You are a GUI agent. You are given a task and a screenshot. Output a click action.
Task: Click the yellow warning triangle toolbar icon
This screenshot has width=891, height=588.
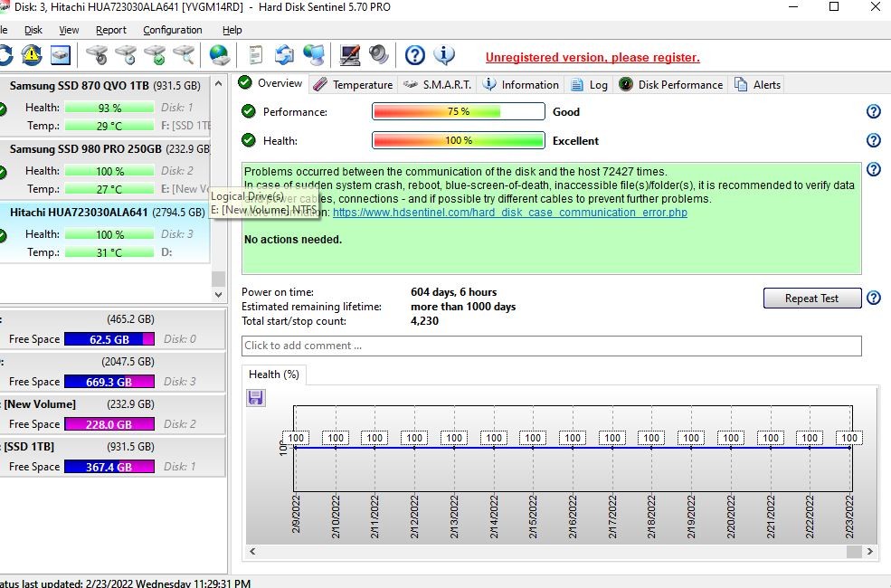(x=32, y=55)
